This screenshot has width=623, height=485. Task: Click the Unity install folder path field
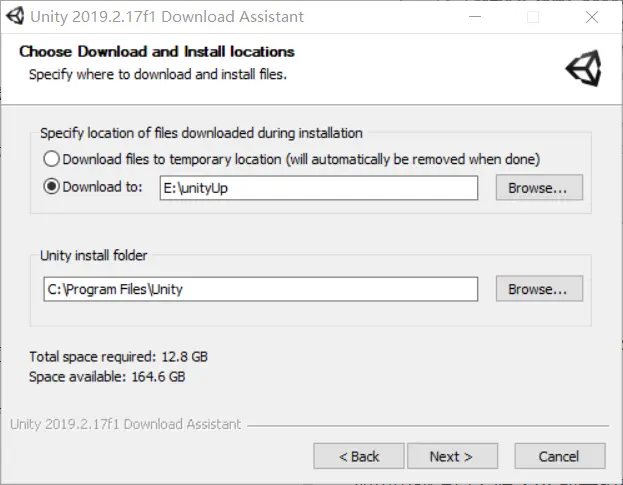(x=261, y=289)
